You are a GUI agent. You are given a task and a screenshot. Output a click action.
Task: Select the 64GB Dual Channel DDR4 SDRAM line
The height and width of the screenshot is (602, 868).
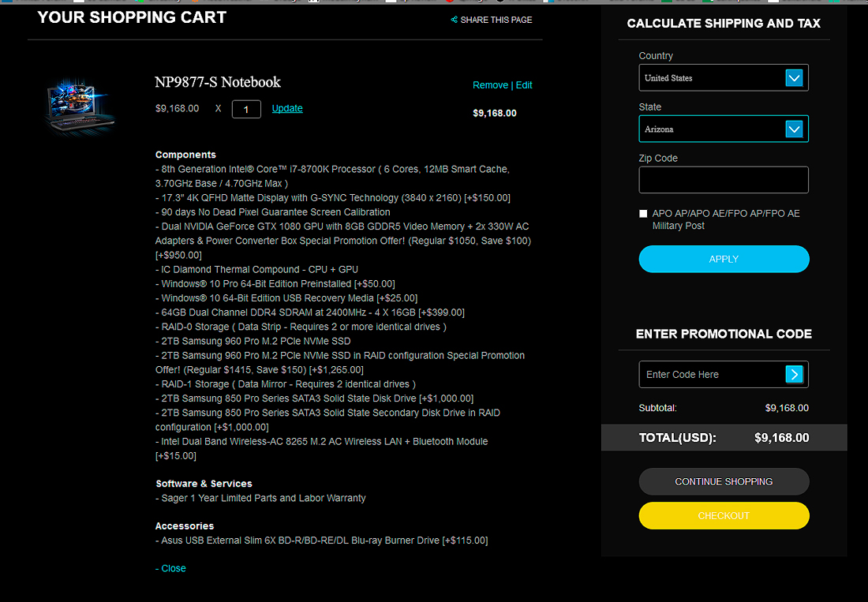(309, 312)
